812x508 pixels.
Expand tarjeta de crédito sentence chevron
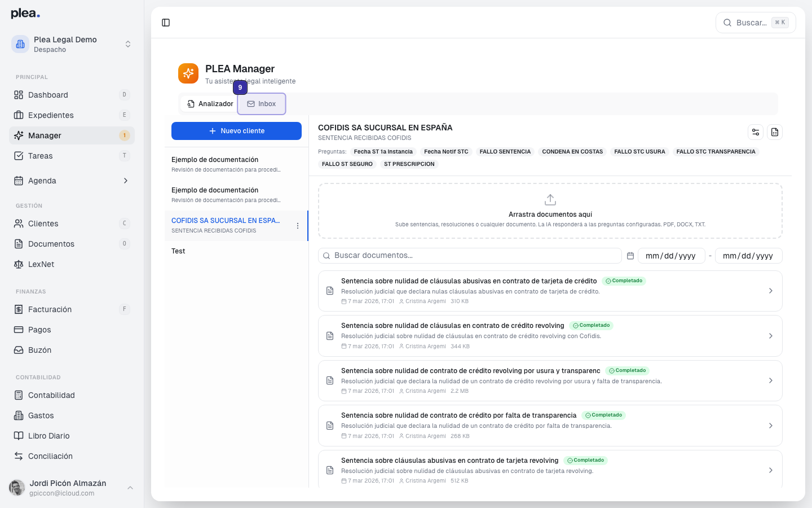click(771, 291)
